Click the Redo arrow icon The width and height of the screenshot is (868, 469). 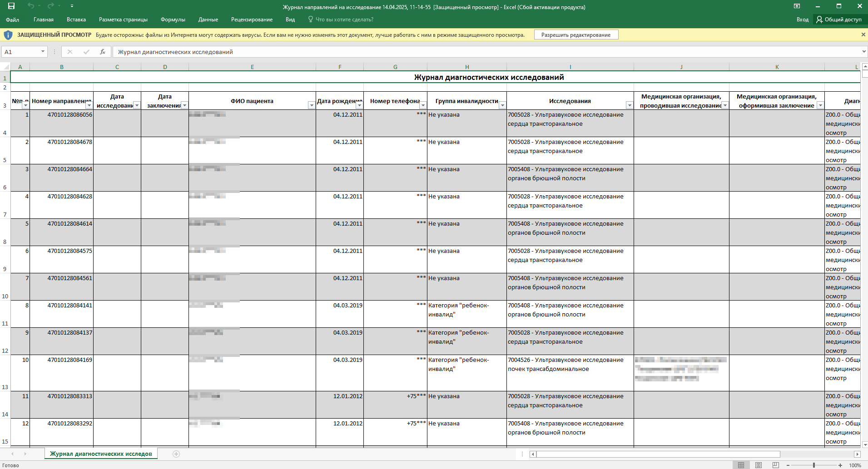click(x=51, y=6)
